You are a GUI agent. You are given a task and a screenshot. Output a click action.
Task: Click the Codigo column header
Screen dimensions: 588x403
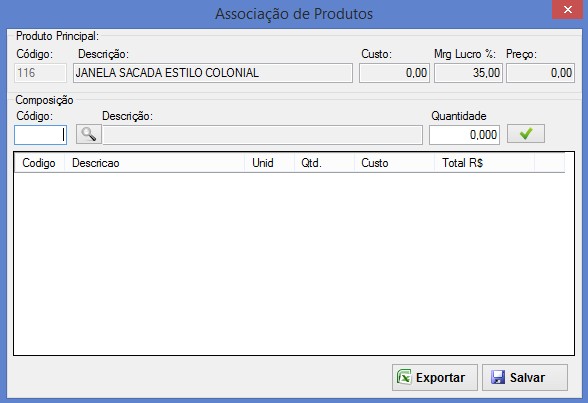click(40, 163)
